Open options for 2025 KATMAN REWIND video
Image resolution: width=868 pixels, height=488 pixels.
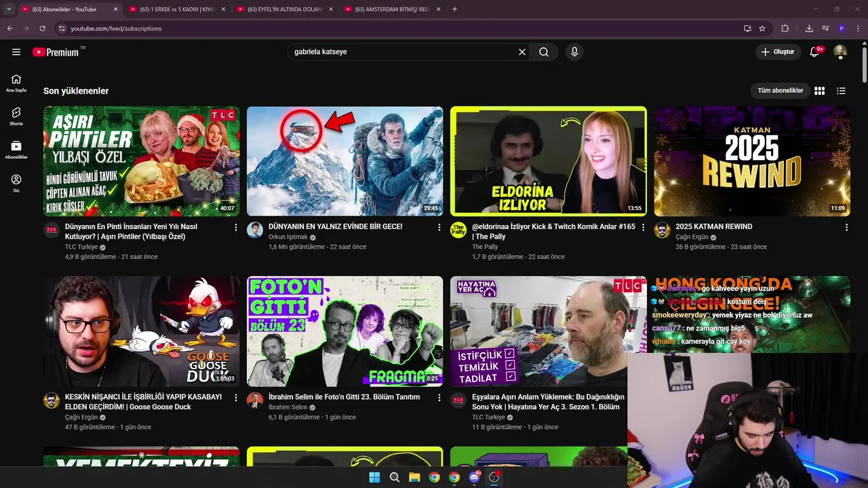click(846, 228)
